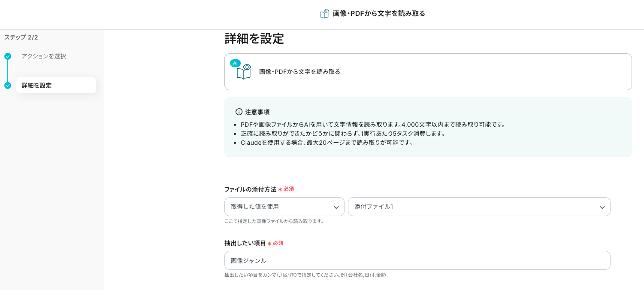
Task: Click the header title 画像・PDFから文字を読み取る
Action: click(379, 13)
